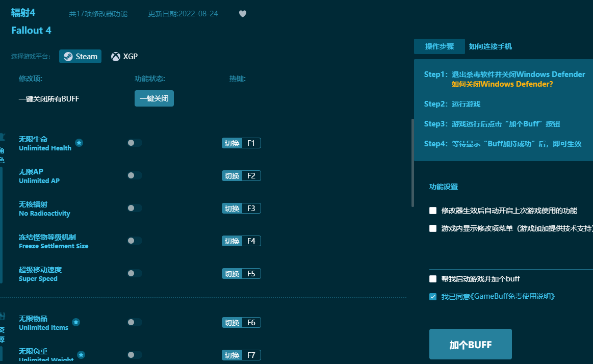Image resolution: width=593 pixels, height=364 pixels.
Task: Click the 冻结怪物等级机制 feature name
Action: (x=47, y=237)
